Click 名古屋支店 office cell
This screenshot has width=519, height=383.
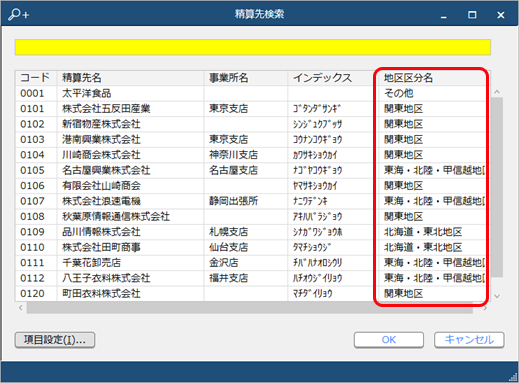[x=246, y=170]
